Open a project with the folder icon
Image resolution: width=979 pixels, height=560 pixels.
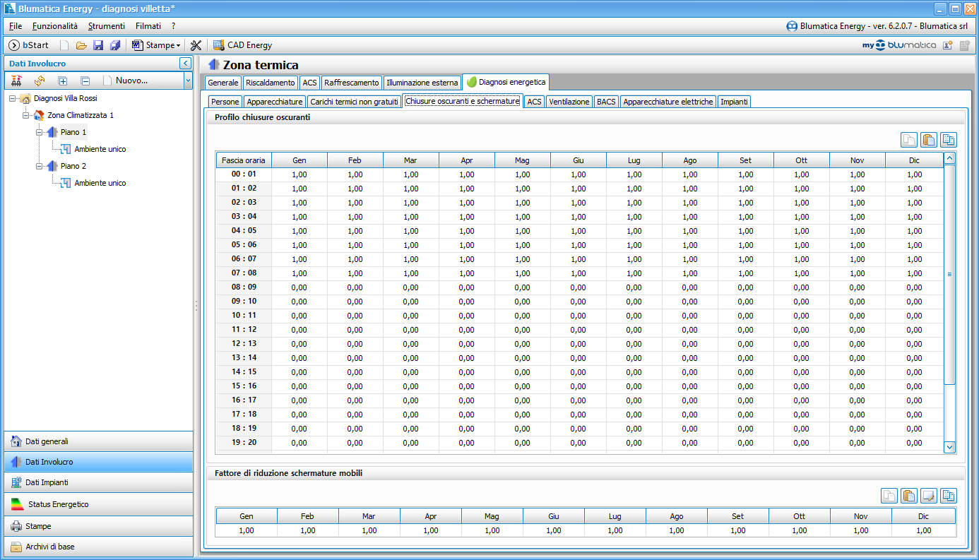pos(81,45)
